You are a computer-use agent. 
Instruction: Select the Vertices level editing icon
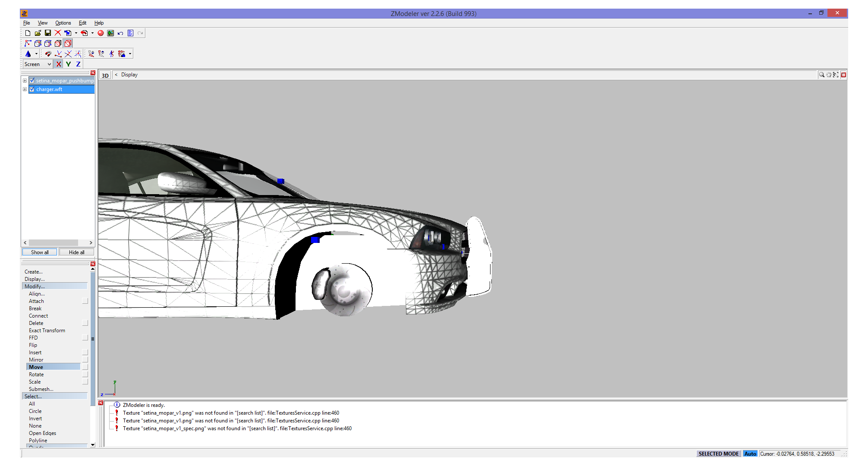(28, 43)
